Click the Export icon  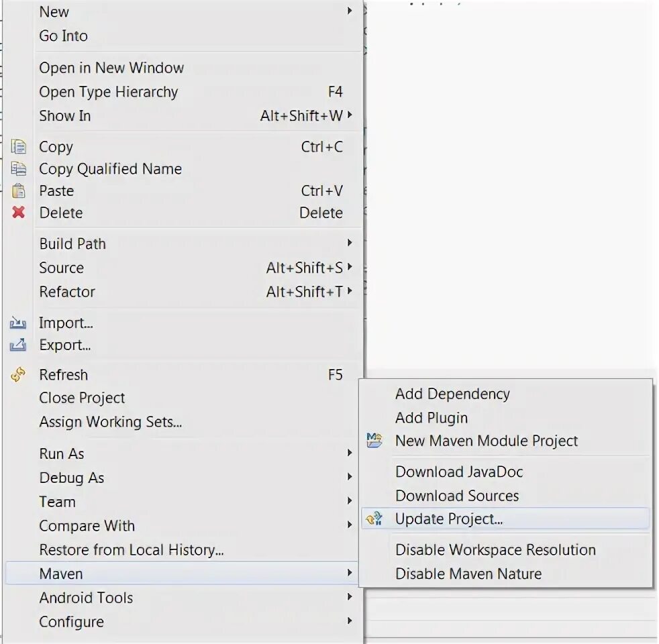point(18,345)
